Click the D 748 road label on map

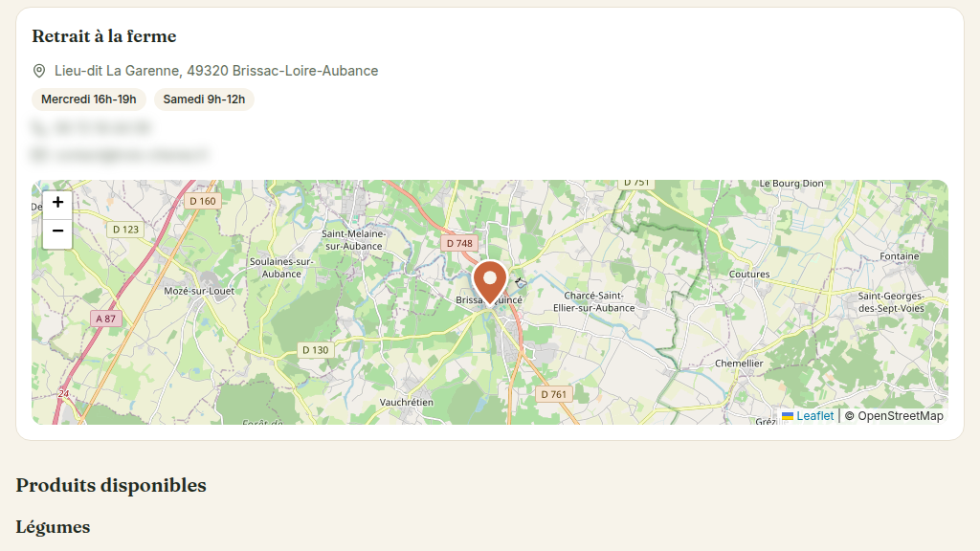click(459, 244)
